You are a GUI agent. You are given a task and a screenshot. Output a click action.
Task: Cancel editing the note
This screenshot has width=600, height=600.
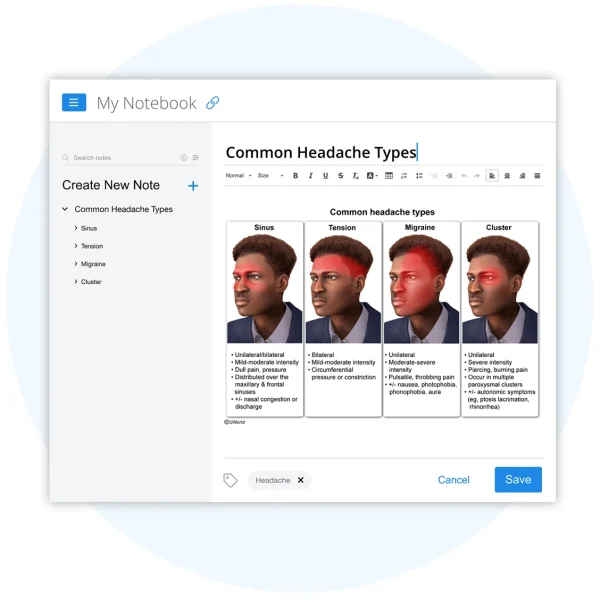[x=453, y=480]
